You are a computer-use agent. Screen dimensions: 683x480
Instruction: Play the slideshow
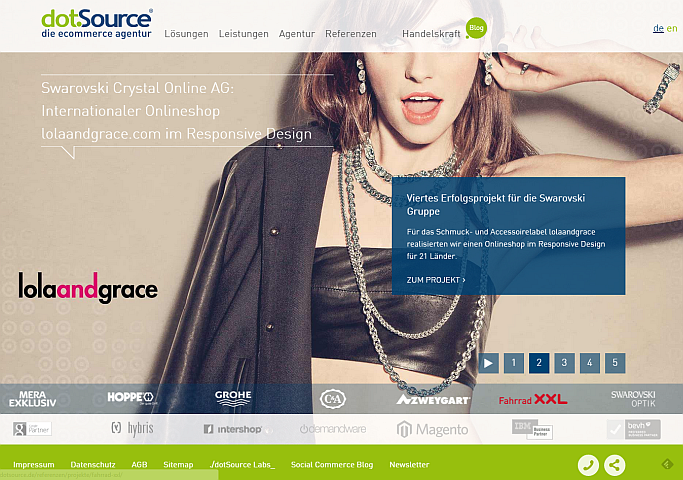[488, 363]
